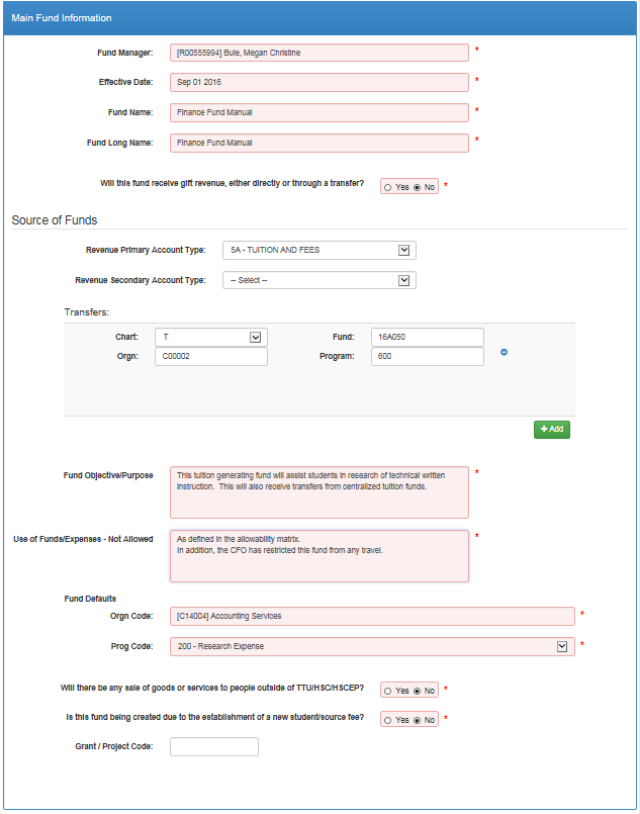Edit the Fund Objective/Purpose text area

click(x=319, y=492)
